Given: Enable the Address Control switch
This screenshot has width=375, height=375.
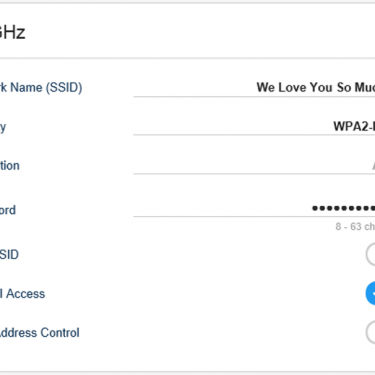Looking at the screenshot, I should [370, 332].
